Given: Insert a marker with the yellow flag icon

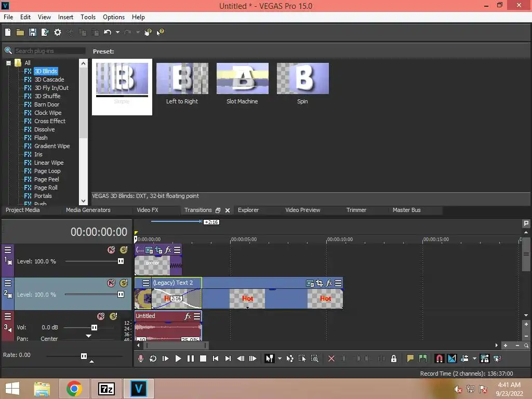Looking at the screenshot, I should tap(410, 358).
